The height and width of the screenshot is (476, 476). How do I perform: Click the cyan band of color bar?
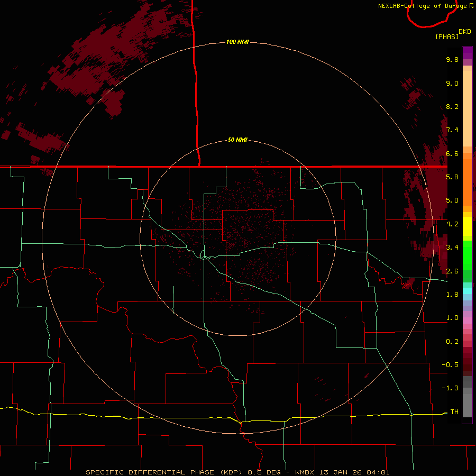tap(467, 291)
